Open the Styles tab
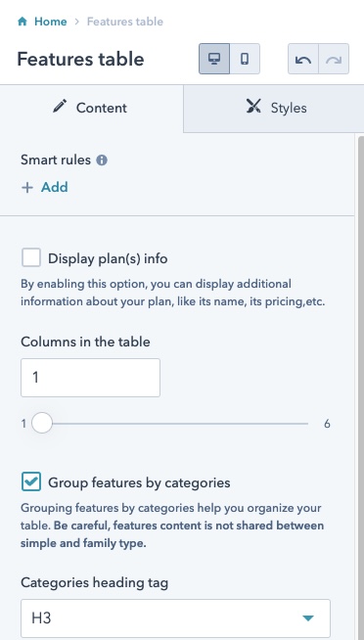364x640 pixels. [274, 109]
